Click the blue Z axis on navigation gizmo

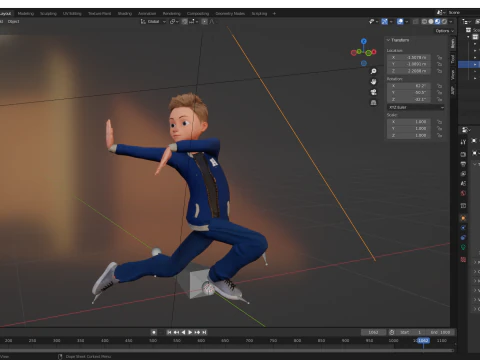point(364,41)
